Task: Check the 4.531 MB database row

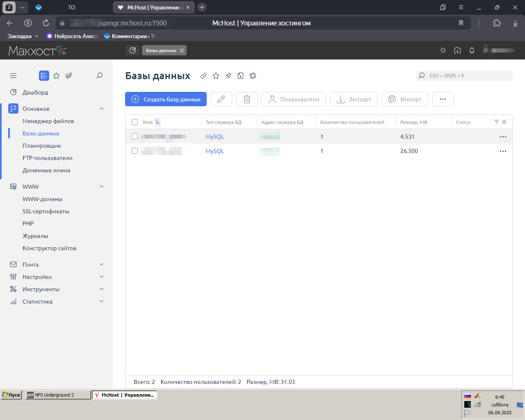Action: tap(135, 137)
